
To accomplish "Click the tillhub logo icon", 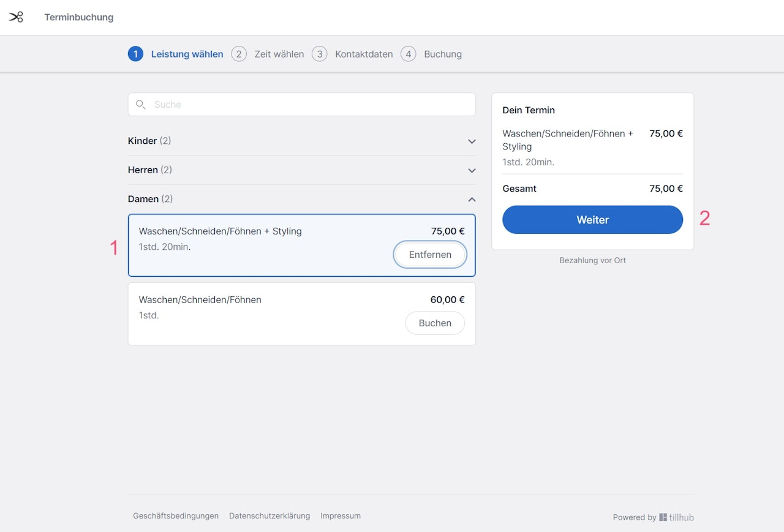I will pos(663,517).
